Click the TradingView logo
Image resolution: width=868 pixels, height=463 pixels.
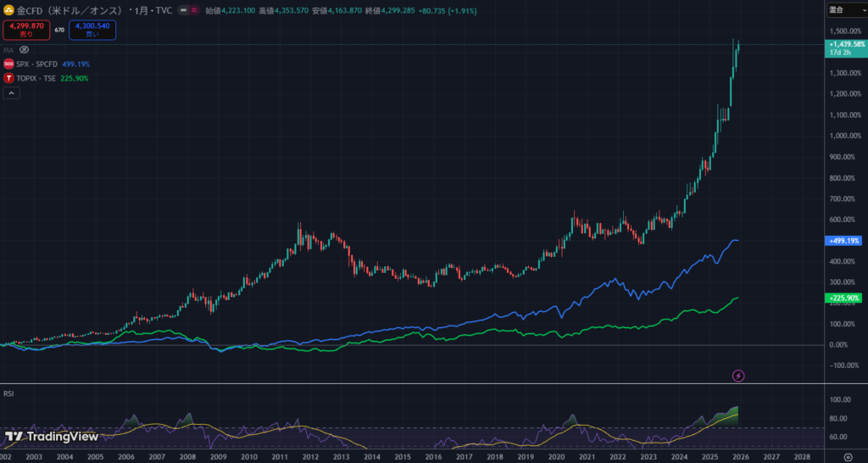[x=51, y=438]
